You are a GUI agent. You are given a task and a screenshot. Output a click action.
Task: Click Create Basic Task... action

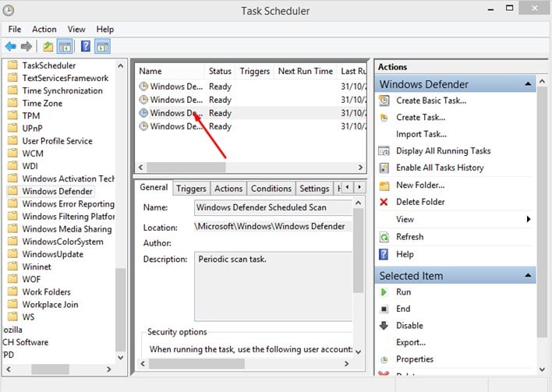(x=431, y=101)
